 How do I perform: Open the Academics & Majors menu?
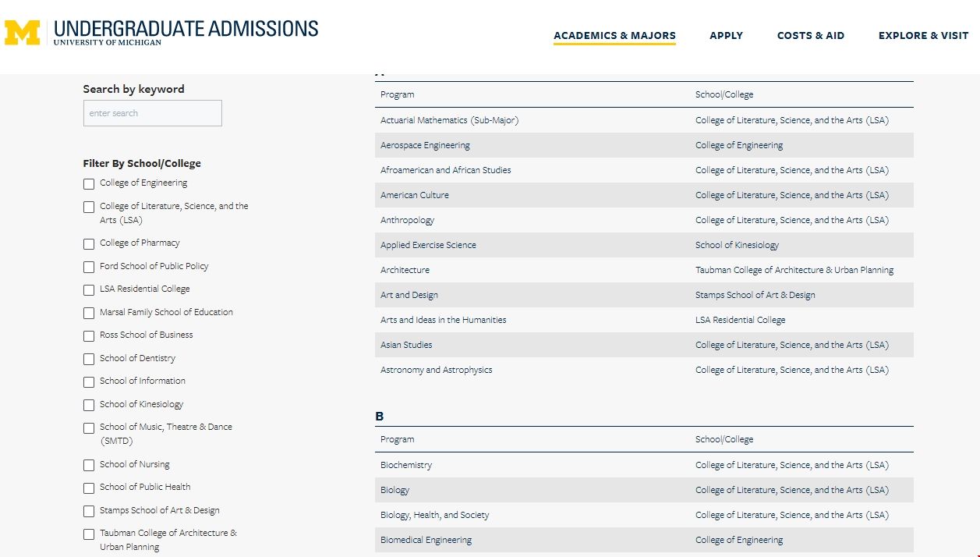coord(614,36)
